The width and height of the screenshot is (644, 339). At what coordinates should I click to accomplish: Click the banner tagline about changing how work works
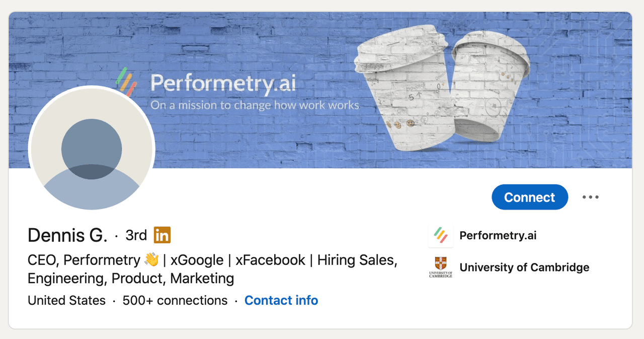coord(255,105)
